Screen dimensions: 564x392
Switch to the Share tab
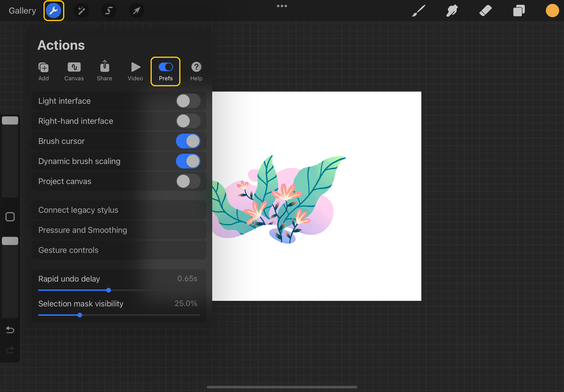pos(104,71)
